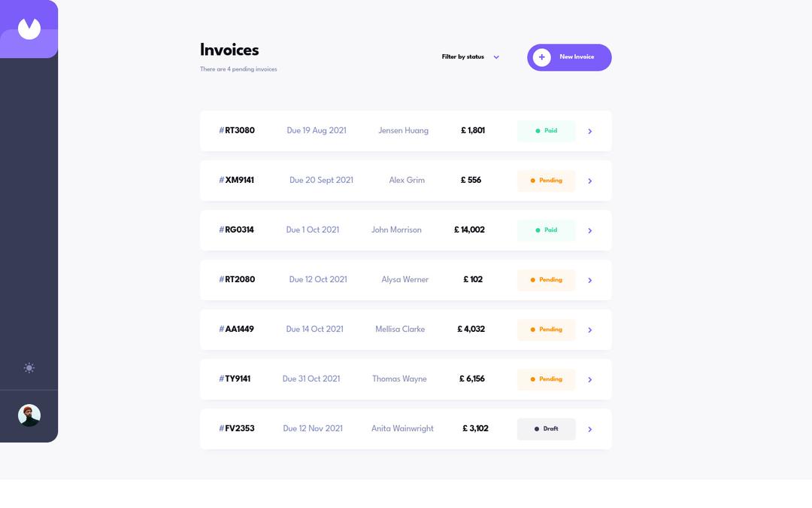Click the plus icon on New Invoice
This screenshot has height=508, width=812.
click(541, 56)
